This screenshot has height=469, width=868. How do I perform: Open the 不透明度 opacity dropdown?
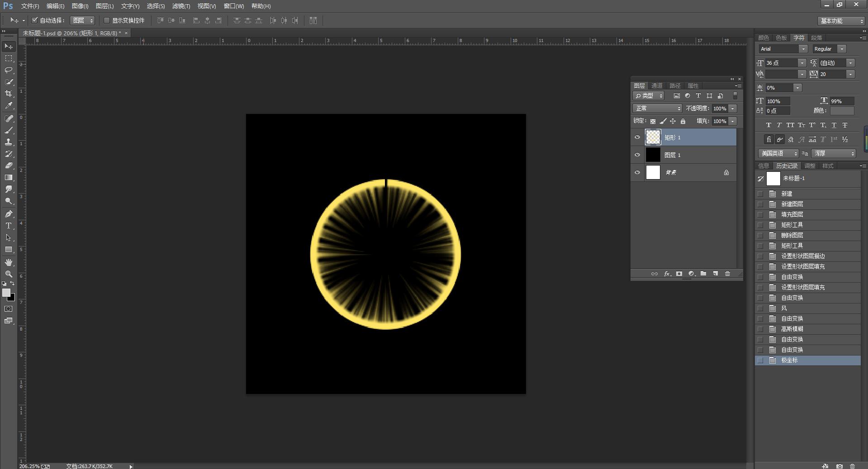pyautogui.click(x=732, y=109)
